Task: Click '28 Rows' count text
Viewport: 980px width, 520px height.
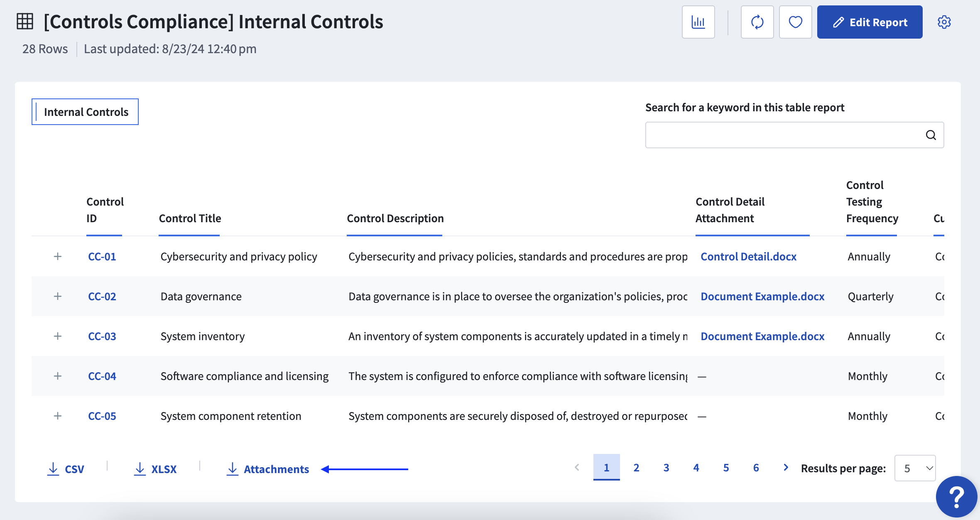Action: [x=45, y=49]
